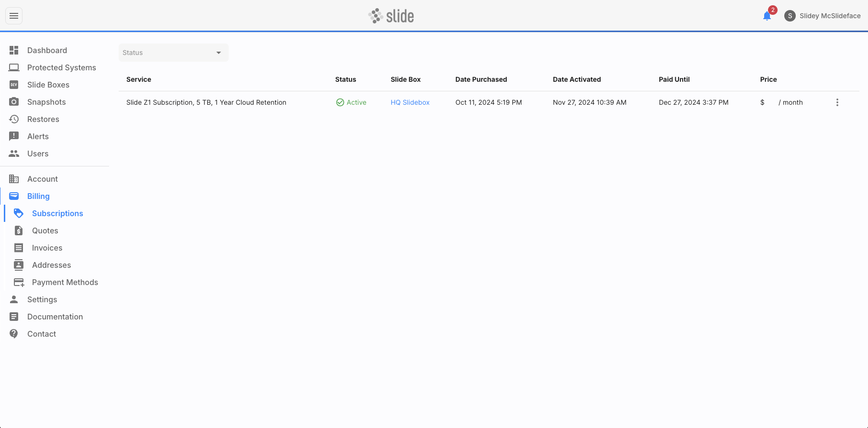Click the green Active checkmark icon

pyautogui.click(x=340, y=102)
